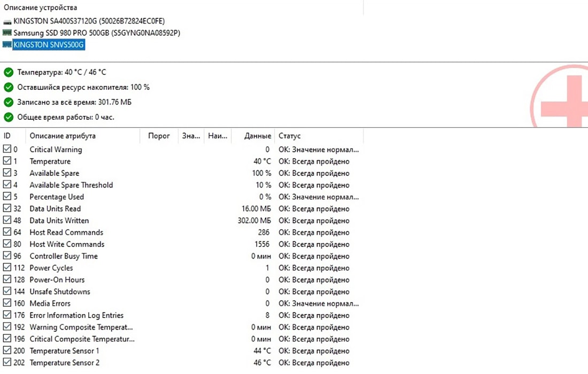588x374 pixels.
Task: Click the Наи... column header
Action: coord(218,136)
